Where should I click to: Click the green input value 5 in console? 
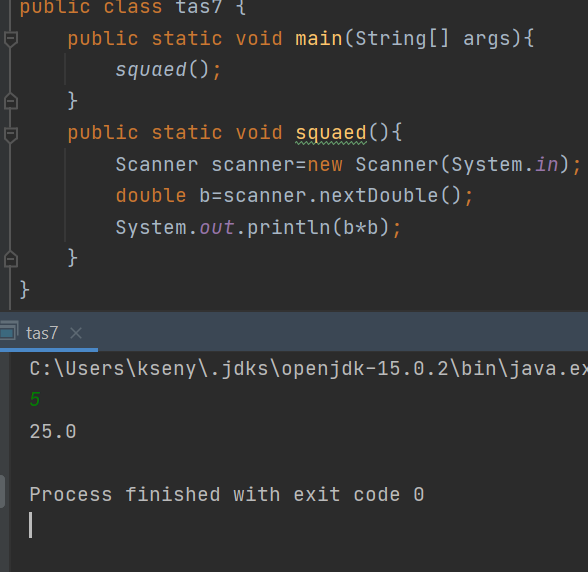point(35,399)
